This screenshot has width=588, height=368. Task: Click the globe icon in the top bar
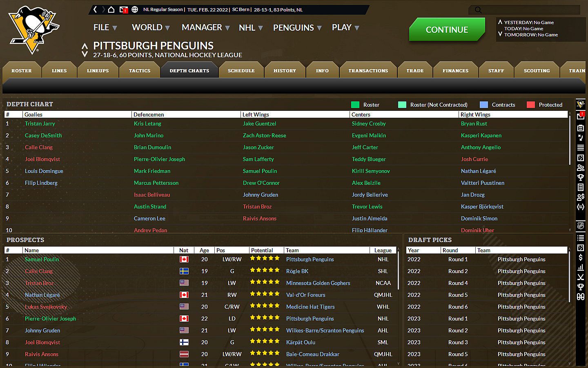tap(135, 9)
